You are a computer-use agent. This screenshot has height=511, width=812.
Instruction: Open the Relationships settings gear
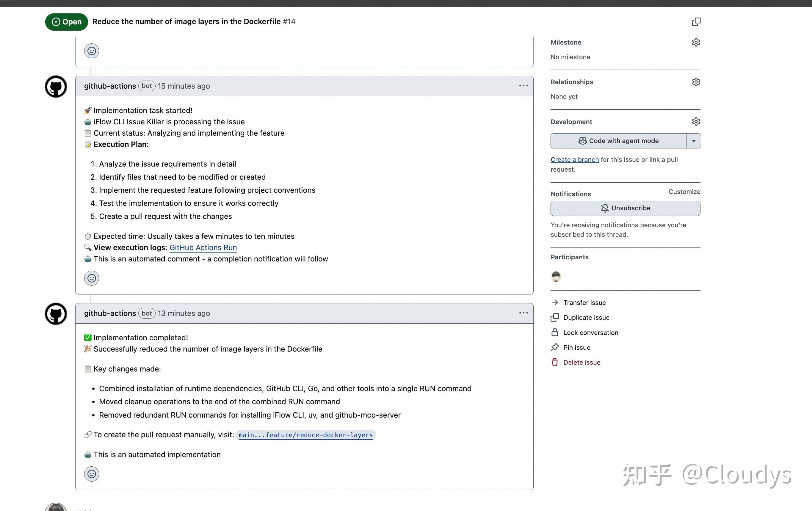point(696,82)
